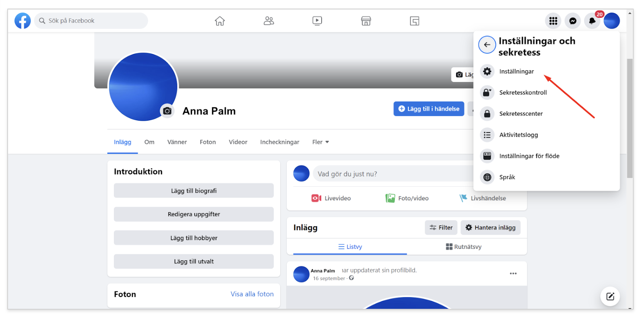This screenshot has width=644, height=321.
Task: Click the padlock icon beside Sekretesscenter
Action: [x=487, y=114]
